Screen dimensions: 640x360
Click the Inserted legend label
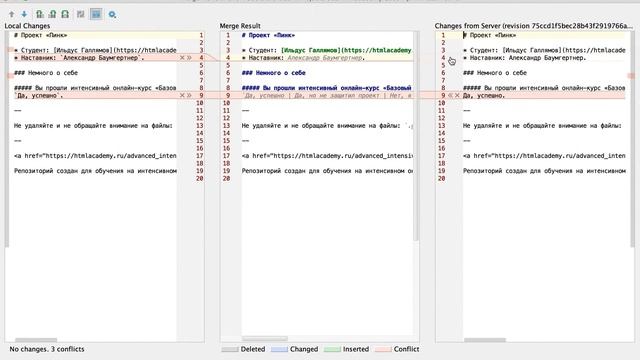pyautogui.click(x=356, y=349)
